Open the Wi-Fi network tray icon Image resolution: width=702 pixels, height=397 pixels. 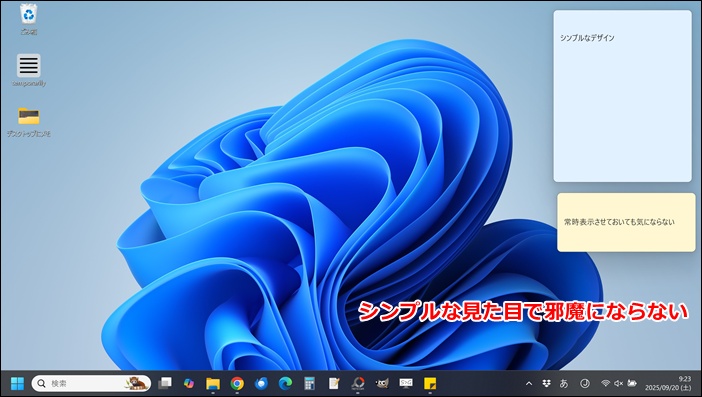click(x=605, y=384)
